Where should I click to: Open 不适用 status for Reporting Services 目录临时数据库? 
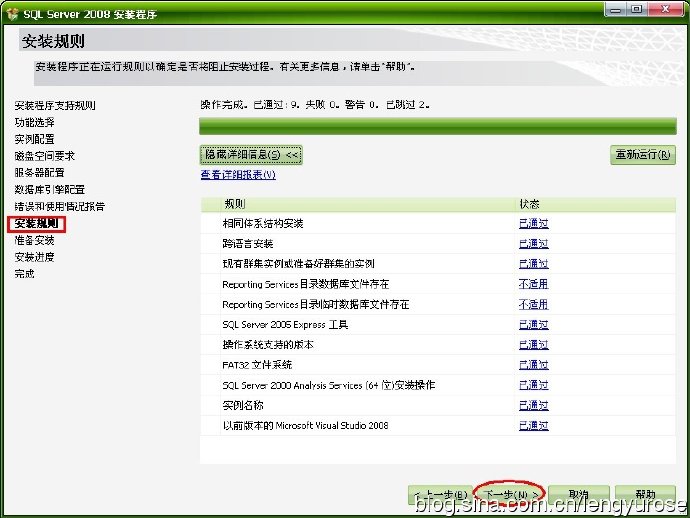[x=533, y=305]
